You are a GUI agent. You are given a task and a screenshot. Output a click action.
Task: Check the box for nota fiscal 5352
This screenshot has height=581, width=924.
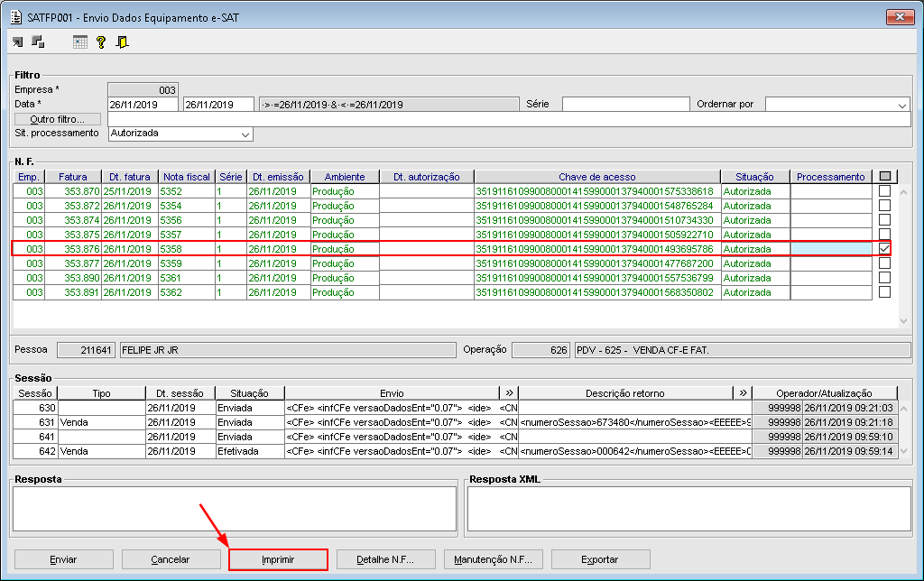tap(884, 191)
